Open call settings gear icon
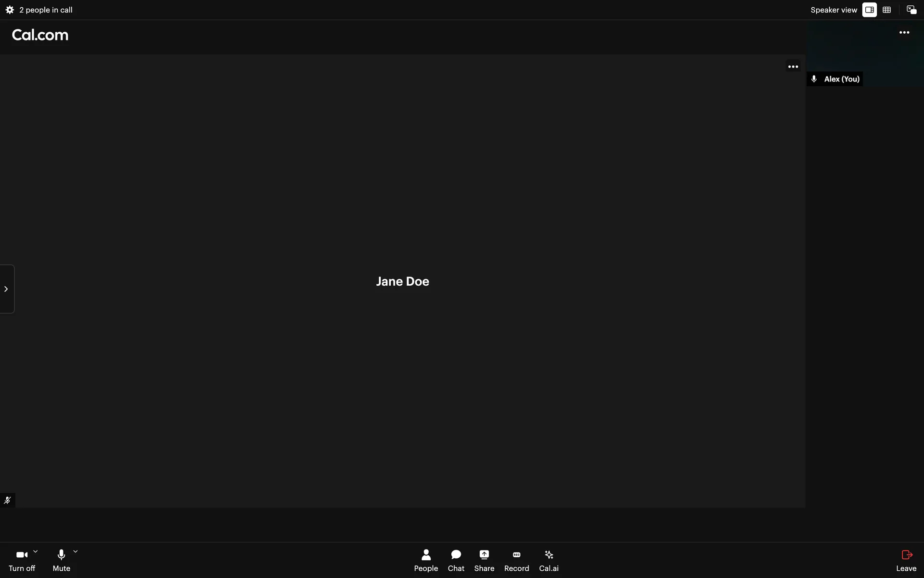Viewport: 924px width, 578px height. point(10,10)
